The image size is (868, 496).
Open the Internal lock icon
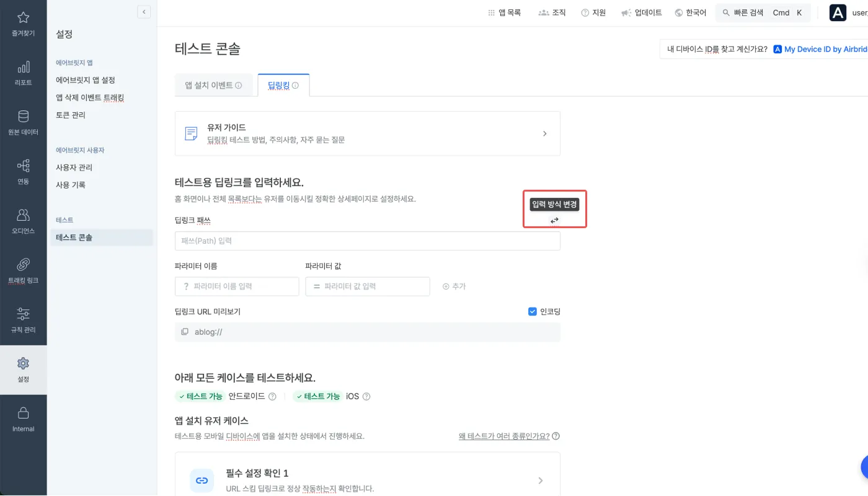(x=23, y=413)
